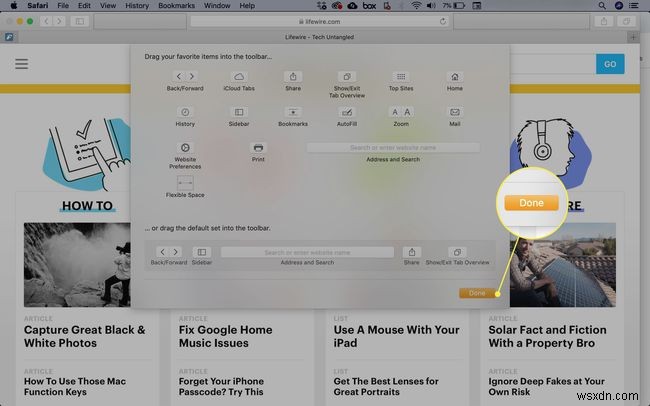Select the iCloud Tabs toolbar item
This screenshot has width=650, height=406.
point(239,81)
